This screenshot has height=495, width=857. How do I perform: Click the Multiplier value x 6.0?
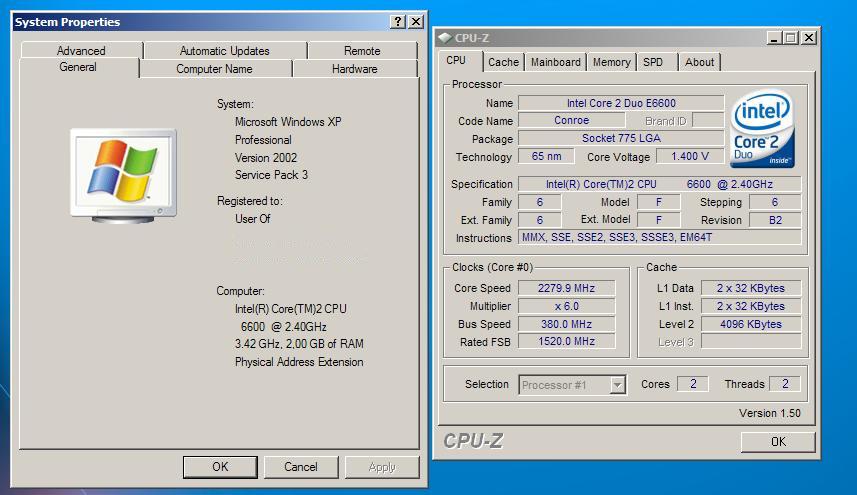point(566,306)
